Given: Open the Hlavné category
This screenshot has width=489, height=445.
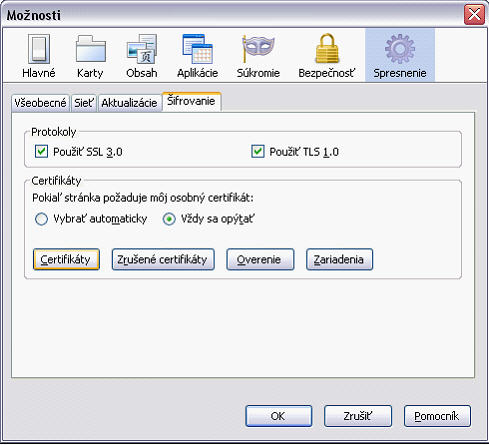Looking at the screenshot, I should [x=39, y=56].
